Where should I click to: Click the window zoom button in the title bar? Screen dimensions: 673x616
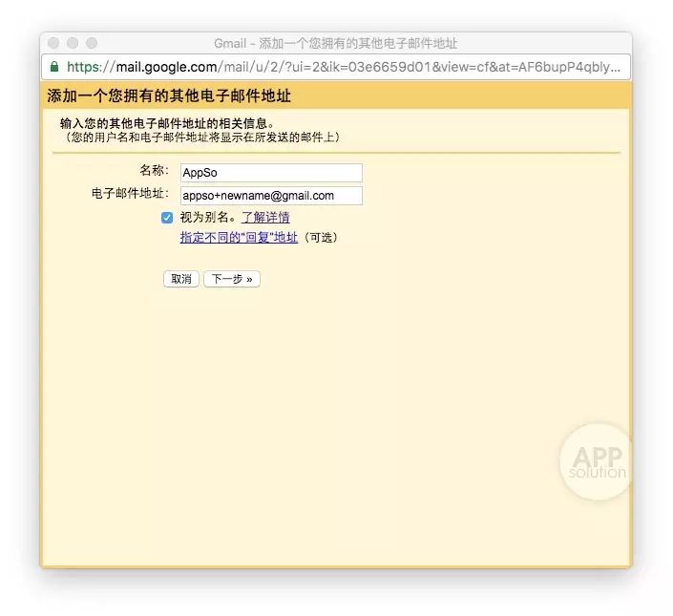[x=92, y=43]
